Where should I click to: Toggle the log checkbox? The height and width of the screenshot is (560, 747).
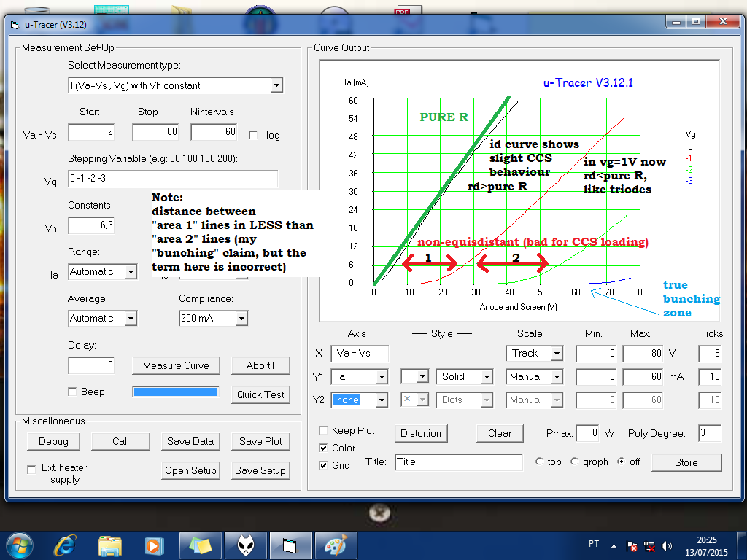[x=253, y=135]
